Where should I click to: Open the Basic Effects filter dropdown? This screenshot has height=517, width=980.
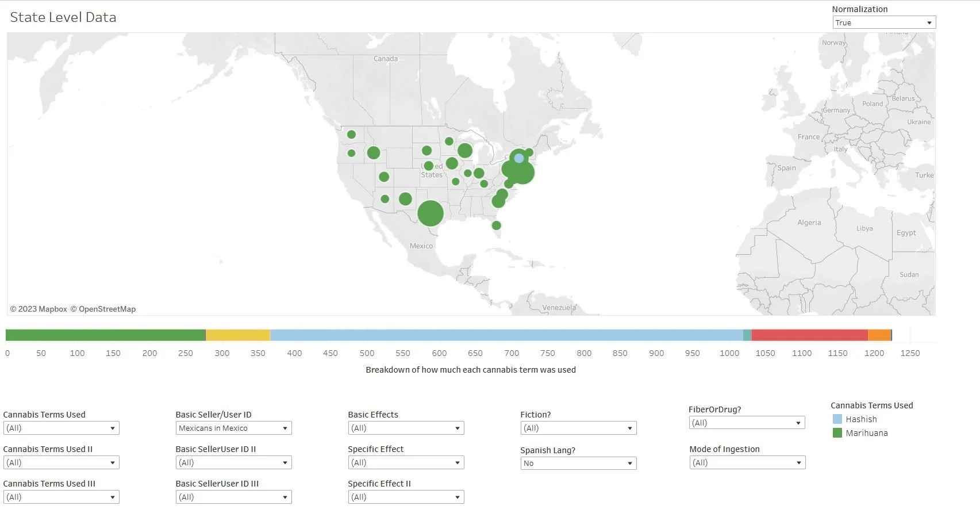click(x=406, y=428)
